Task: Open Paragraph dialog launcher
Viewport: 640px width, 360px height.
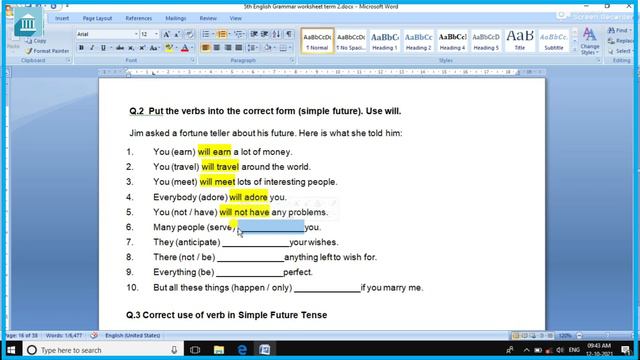Action: point(292,60)
